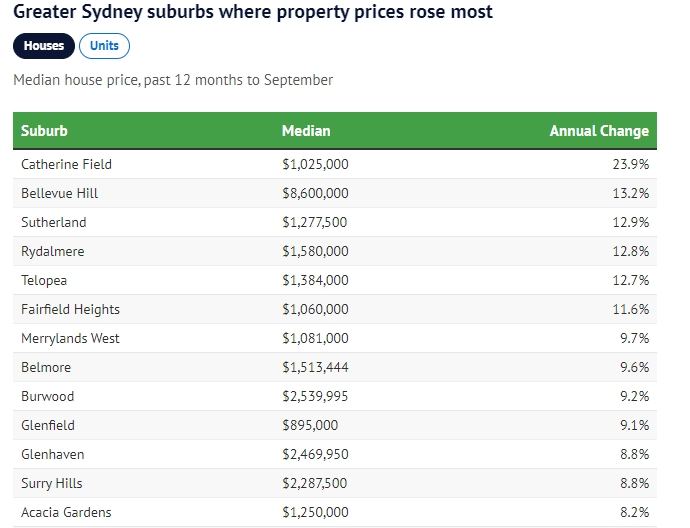The height and width of the screenshot is (528, 690).
Task: Click the Median column header
Action: (x=306, y=131)
